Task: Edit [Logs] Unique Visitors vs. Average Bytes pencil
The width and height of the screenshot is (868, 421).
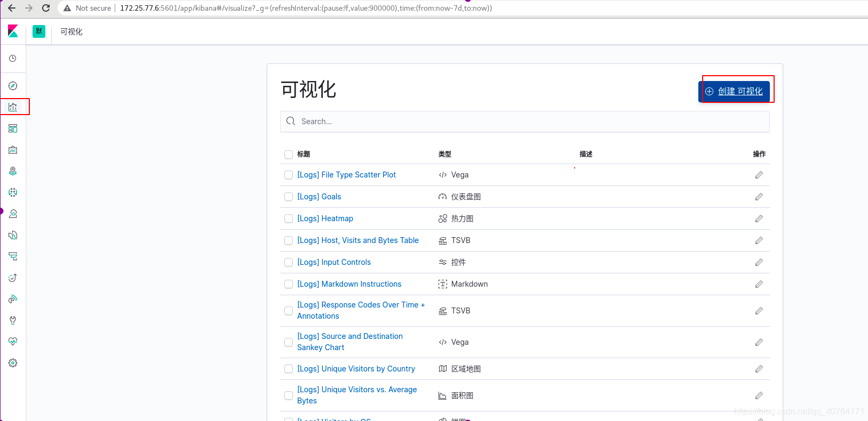Action: pyautogui.click(x=759, y=395)
